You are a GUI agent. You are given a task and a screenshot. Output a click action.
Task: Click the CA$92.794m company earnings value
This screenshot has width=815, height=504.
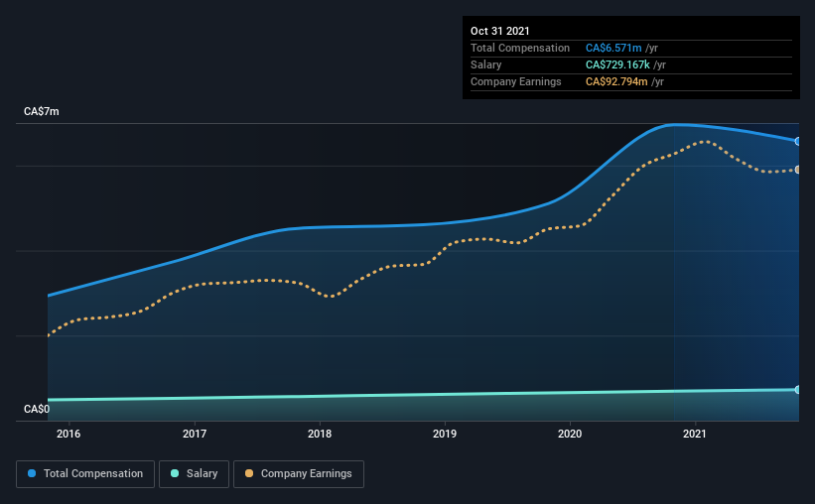coord(617,82)
